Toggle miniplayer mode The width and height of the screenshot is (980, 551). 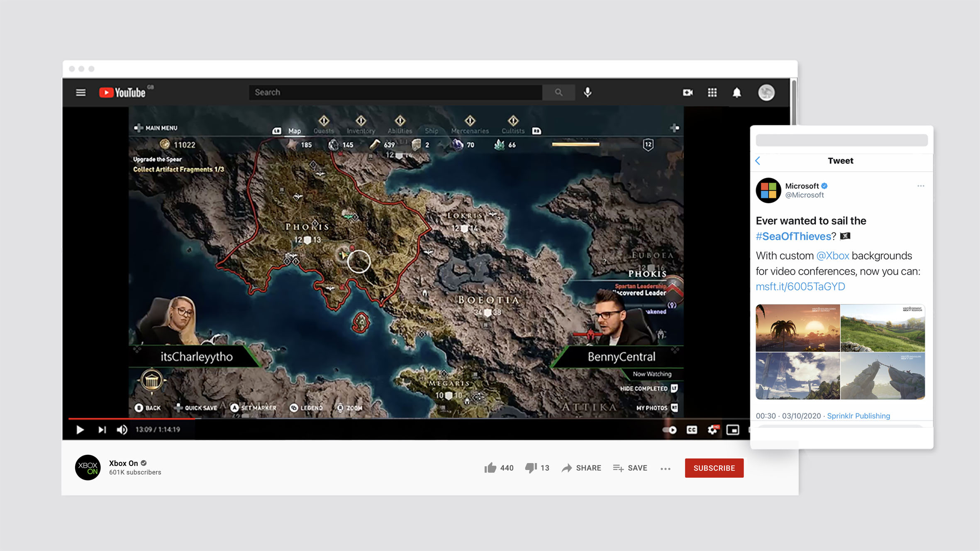pos(733,430)
